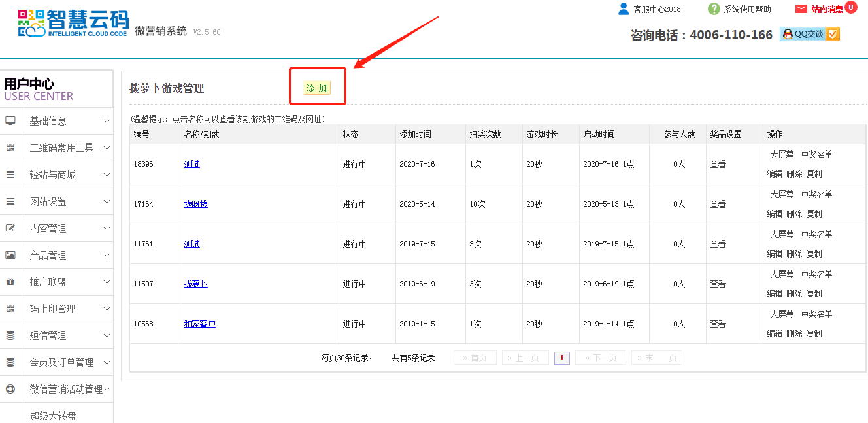Click the 添加 button
The width and height of the screenshot is (868, 423).
pos(317,88)
